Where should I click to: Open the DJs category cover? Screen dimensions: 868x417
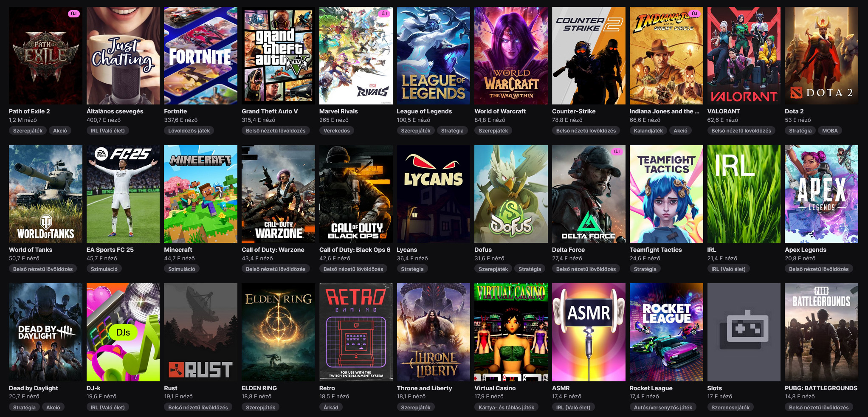tap(123, 332)
